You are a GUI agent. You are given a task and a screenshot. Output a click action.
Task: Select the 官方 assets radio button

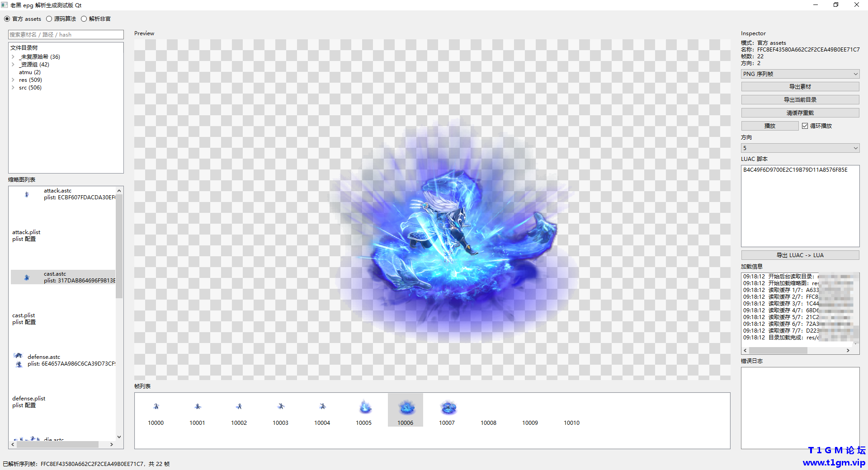point(7,19)
